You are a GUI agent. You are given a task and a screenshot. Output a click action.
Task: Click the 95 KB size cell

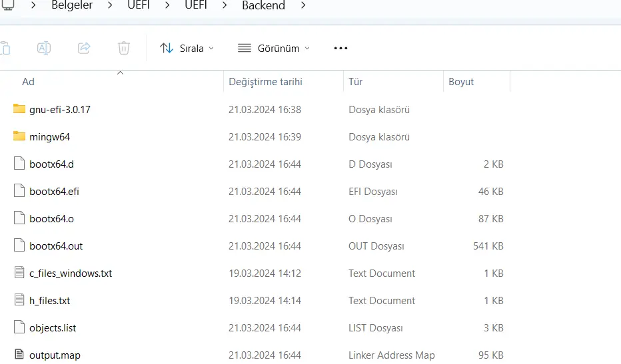click(490, 355)
